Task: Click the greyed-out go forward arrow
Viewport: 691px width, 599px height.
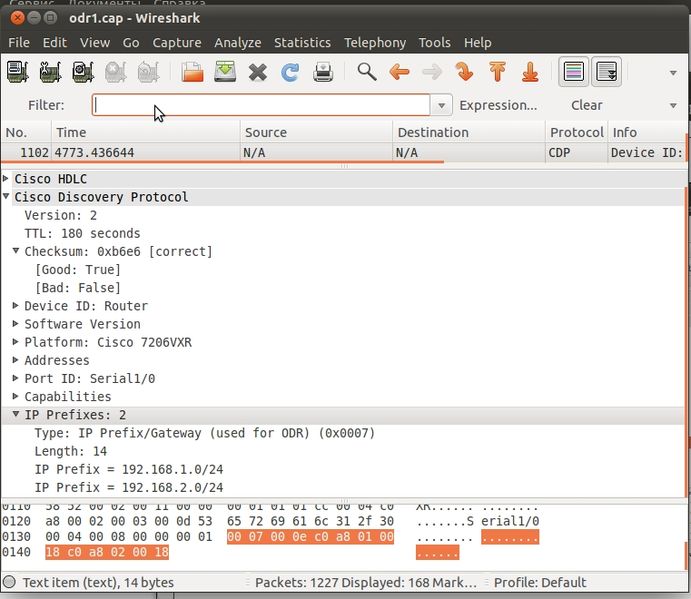Action: [432, 71]
